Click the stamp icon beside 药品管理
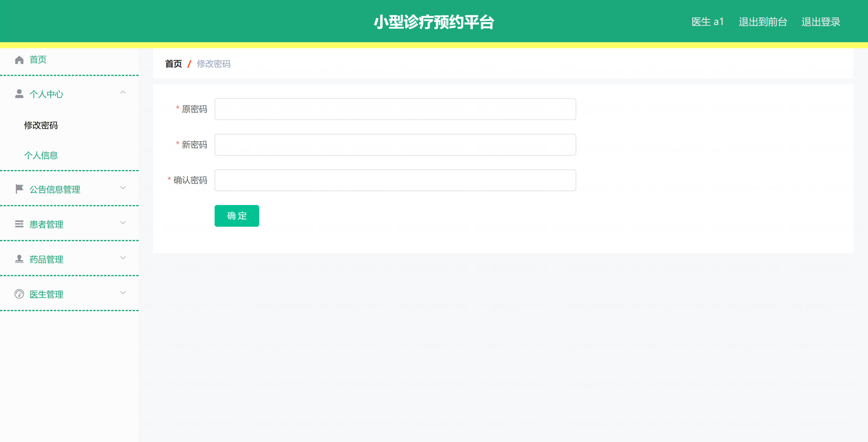This screenshot has width=868, height=442. pyautogui.click(x=19, y=259)
